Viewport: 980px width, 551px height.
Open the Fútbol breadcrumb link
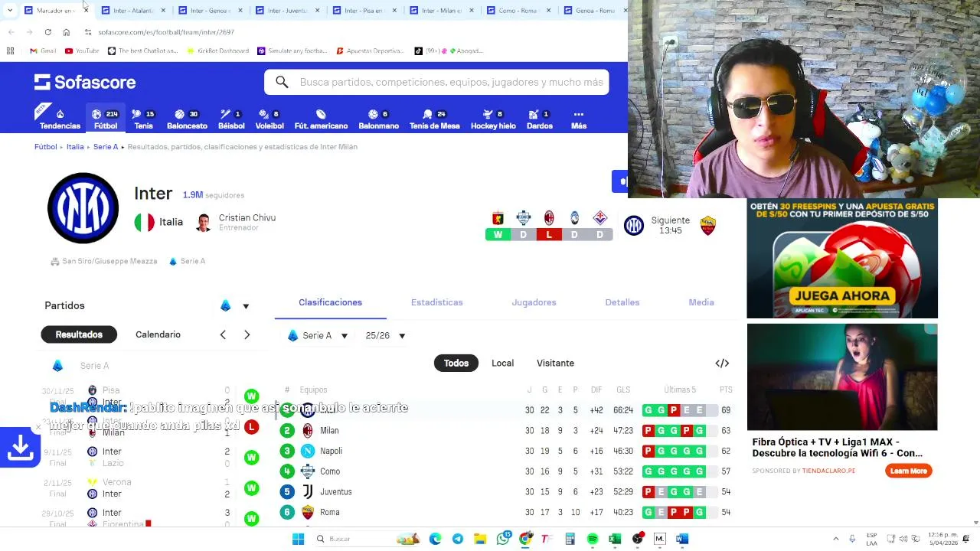(45, 146)
